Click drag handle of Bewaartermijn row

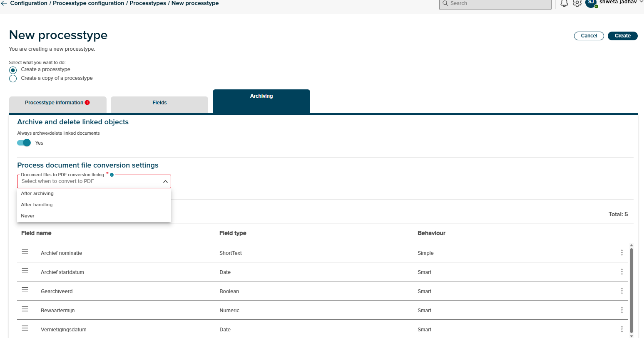point(25,309)
